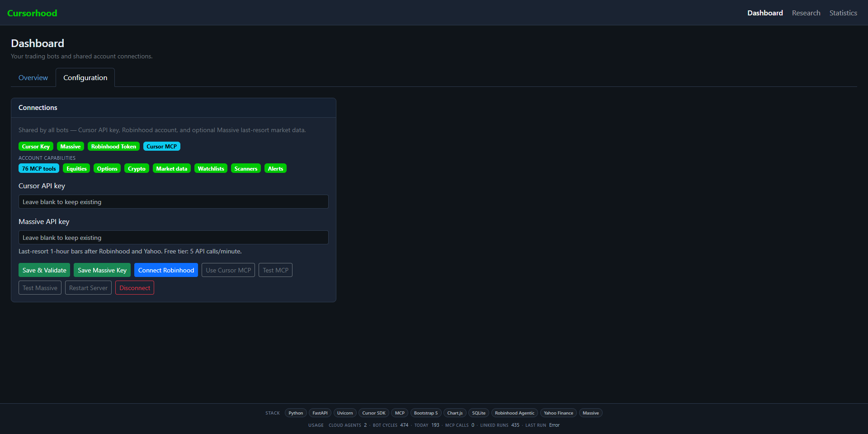
Task: Click the green Massive status badge
Action: tap(71, 146)
